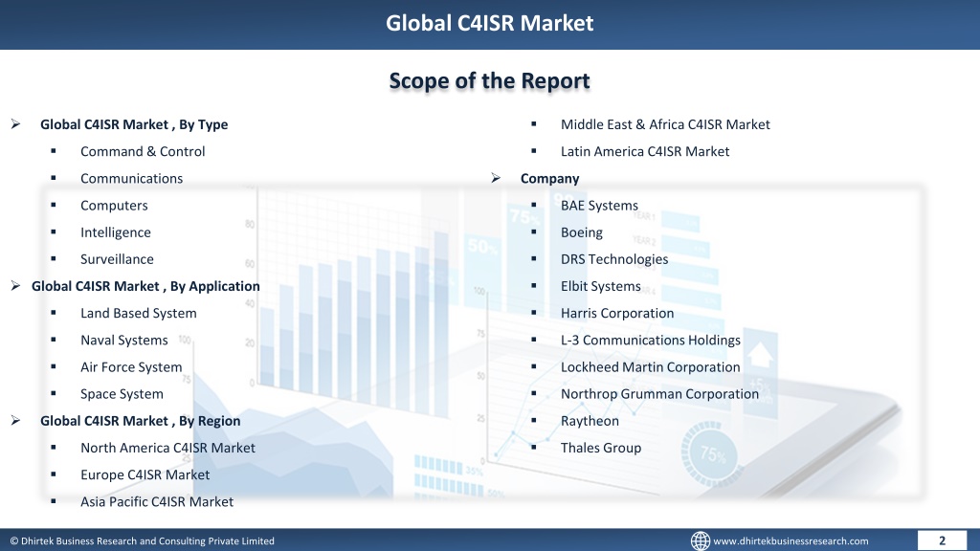Select the "Scope of the Report" heading
This screenshot has height=551, width=980.
click(x=489, y=80)
